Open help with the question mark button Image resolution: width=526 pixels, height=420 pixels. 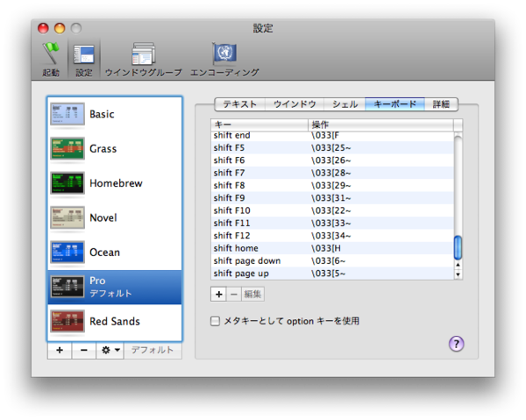pyautogui.click(x=456, y=344)
